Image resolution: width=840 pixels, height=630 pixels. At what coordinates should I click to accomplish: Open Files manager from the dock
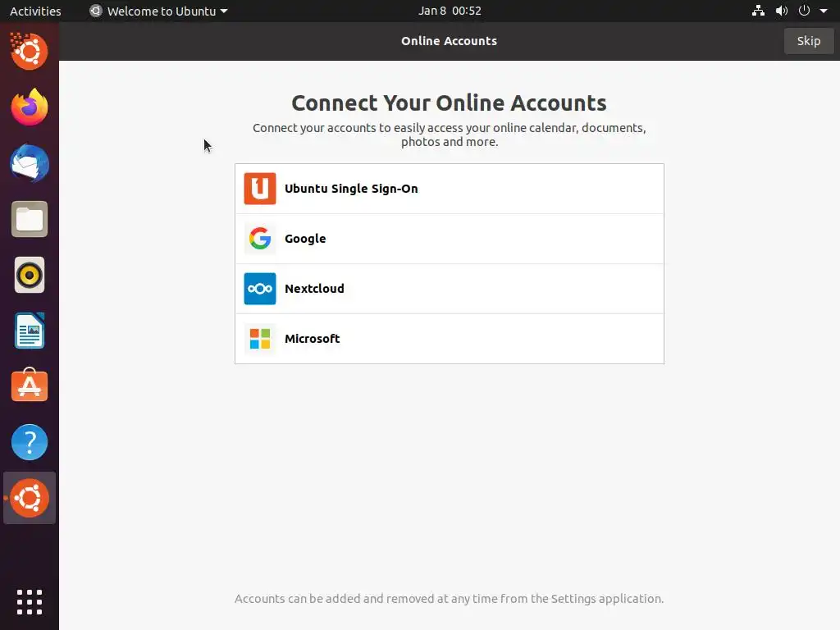tap(30, 219)
